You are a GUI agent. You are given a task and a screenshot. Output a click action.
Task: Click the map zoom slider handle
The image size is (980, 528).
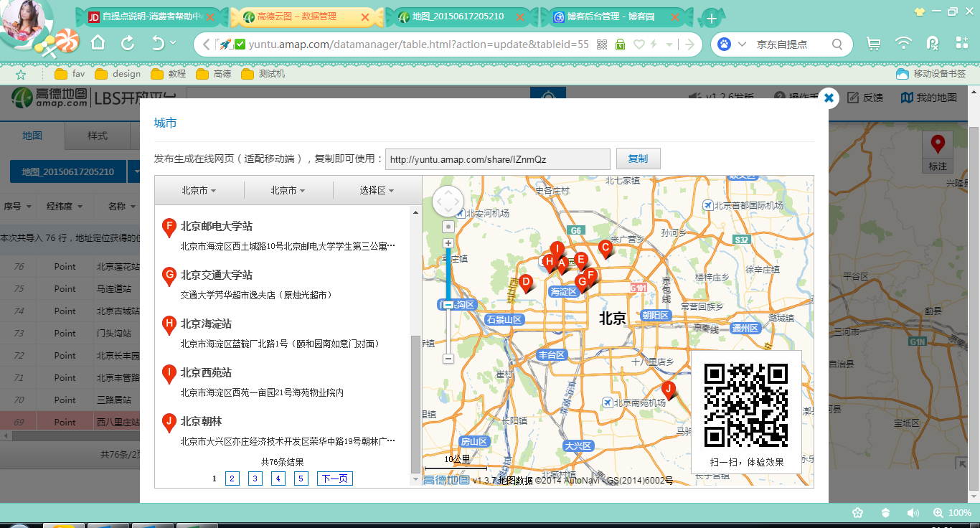(x=448, y=305)
